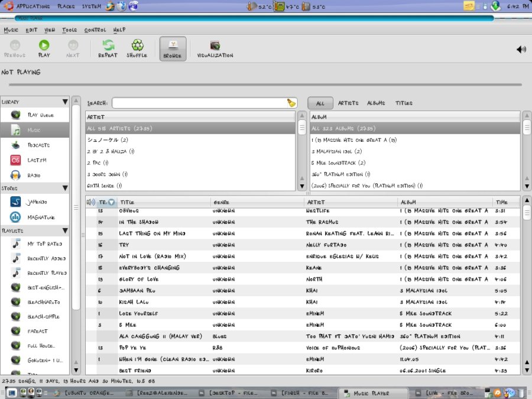Screen dimensions: 532x399
Task: Open the Full House playlist
Action: (35, 346)
